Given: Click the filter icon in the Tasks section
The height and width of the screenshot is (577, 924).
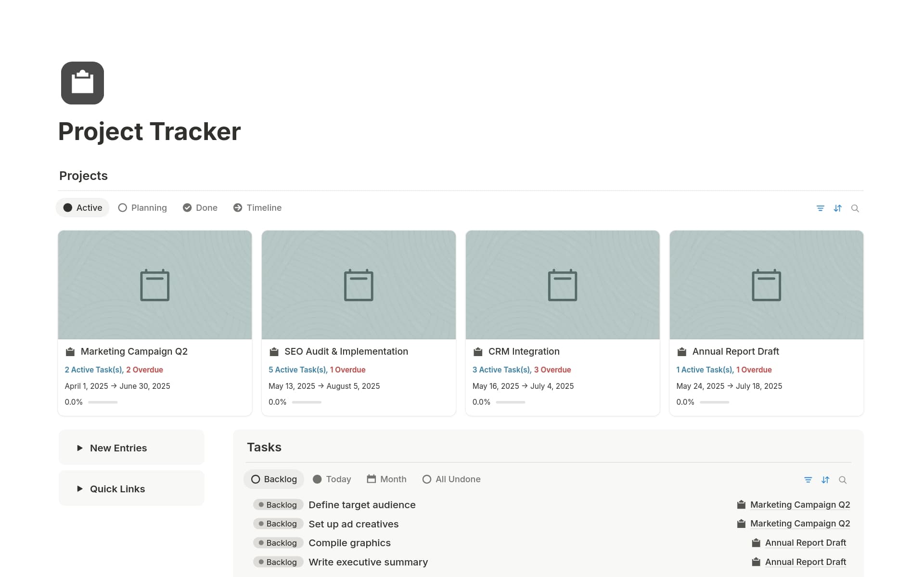Looking at the screenshot, I should point(808,479).
